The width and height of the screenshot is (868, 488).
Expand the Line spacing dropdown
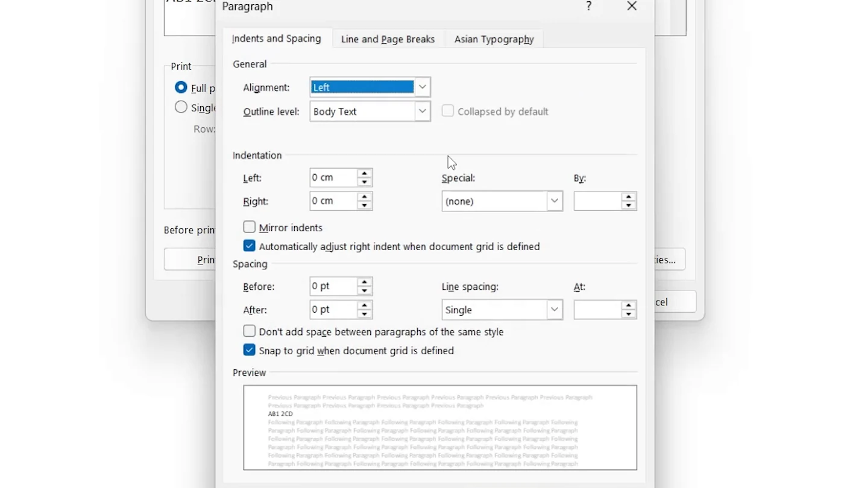coord(555,310)
